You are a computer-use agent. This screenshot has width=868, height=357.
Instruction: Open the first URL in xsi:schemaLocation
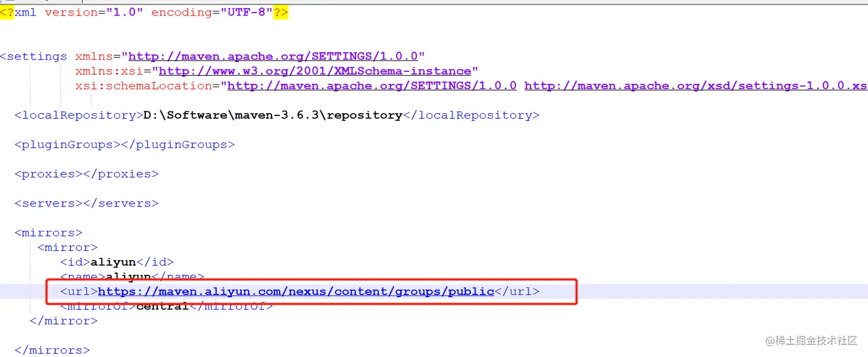point(372,86)
